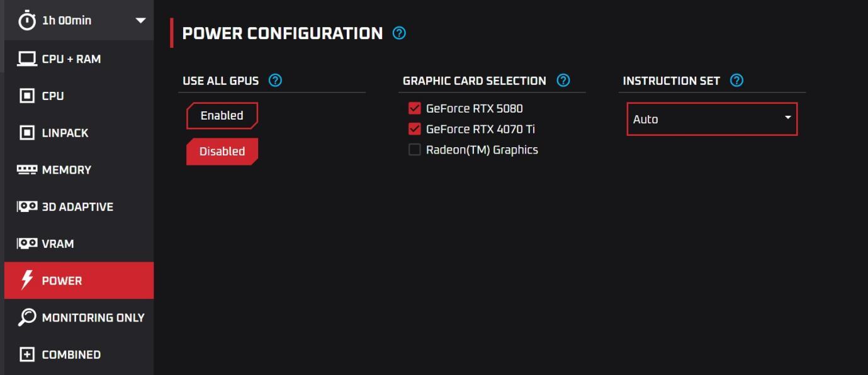Click the Instruction Set help icon
Screen dimensions: 868x375
[736, 81]
